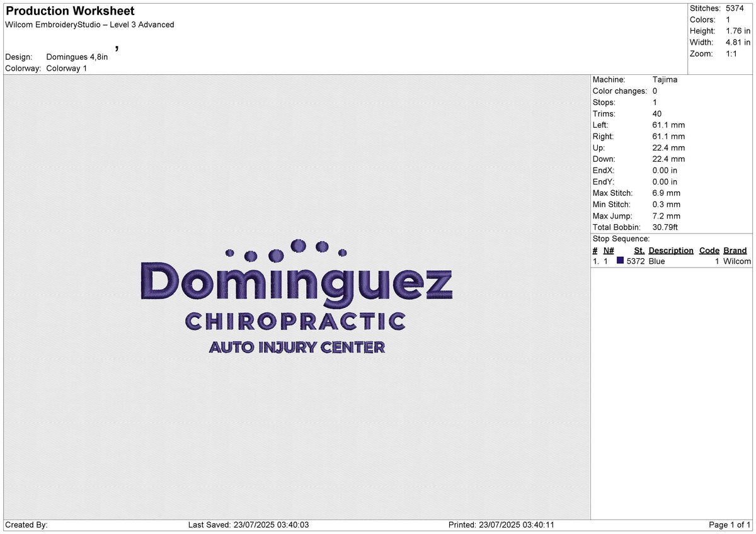Click the 'CHIROPRACTIC' embroidered text
The image size is (756, 534).
pyautogui.click(x=295, y=322)
